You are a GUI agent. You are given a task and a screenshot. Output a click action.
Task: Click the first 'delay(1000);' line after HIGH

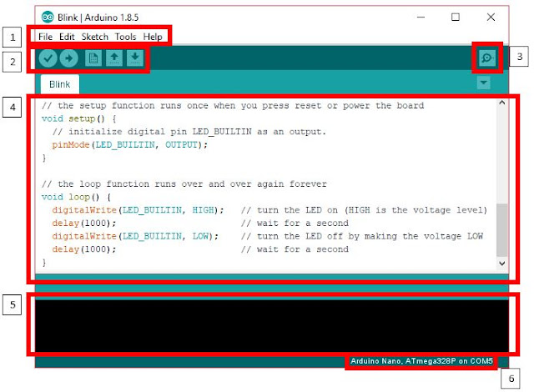pos(83,224)
